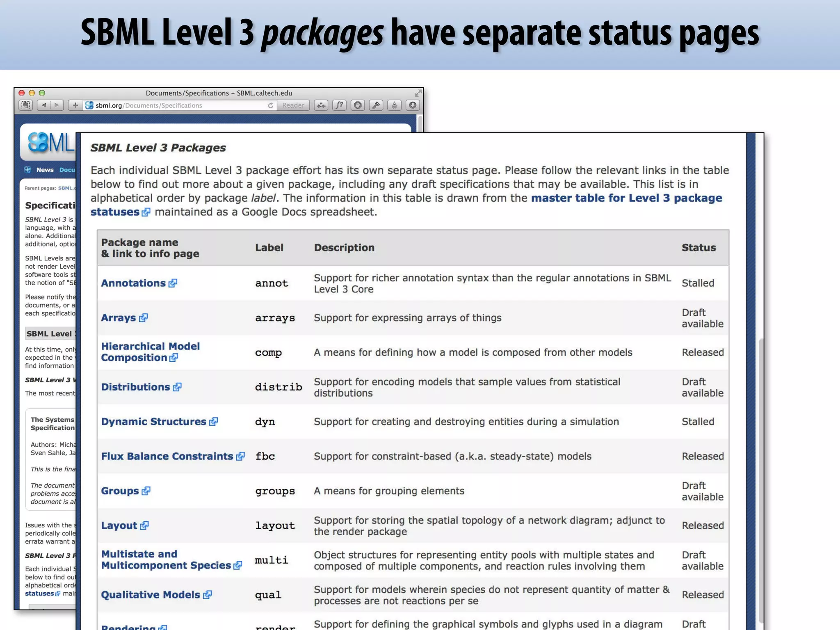The image size is (840, 630).
Task: Open the Groups package link
Action: (120, 491)
